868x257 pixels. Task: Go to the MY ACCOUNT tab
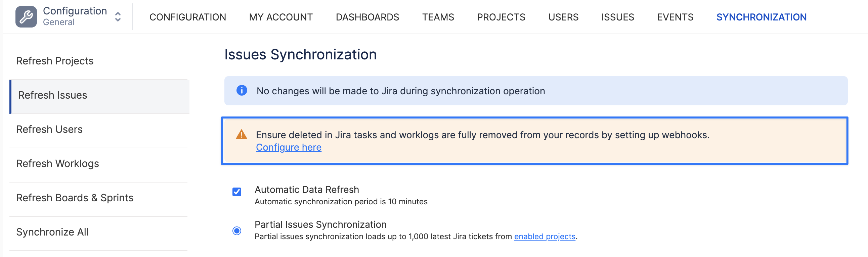pos(281,17)
